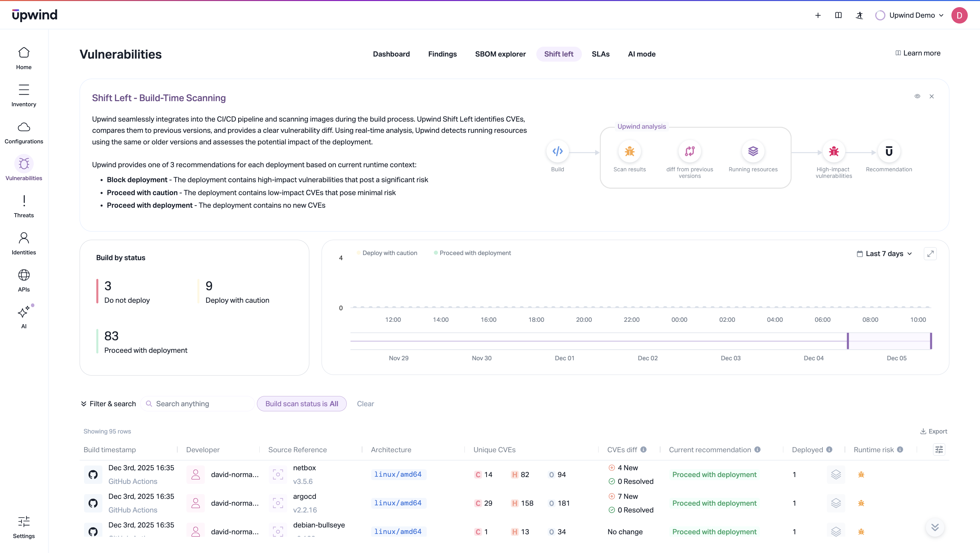Collapse the Filter & search section
The height and width of the screenshot is (553, 980).
pyautogui.click(x=108, y=404)
